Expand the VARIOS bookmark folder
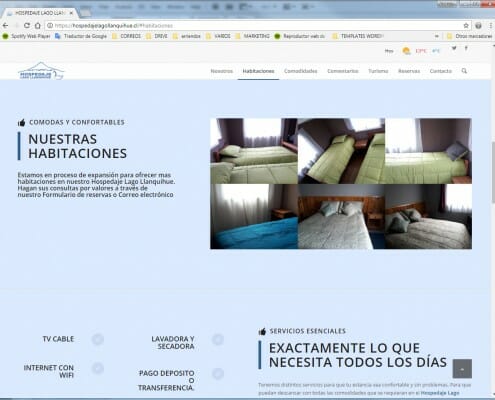The height and width of the screenshot is (400, 495). coord(218,36)
